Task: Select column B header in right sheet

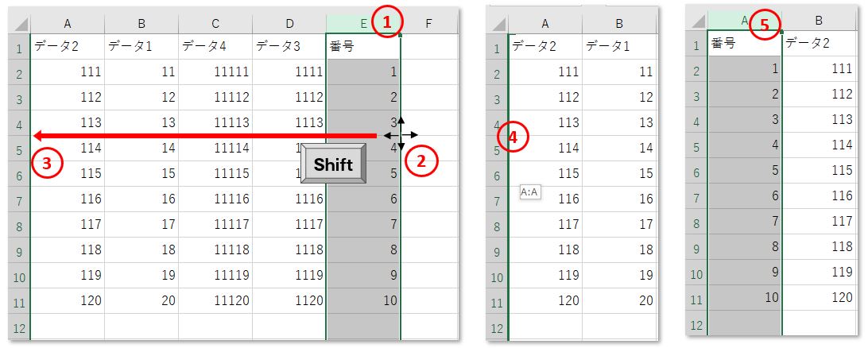Action: (x=819, y=21)
